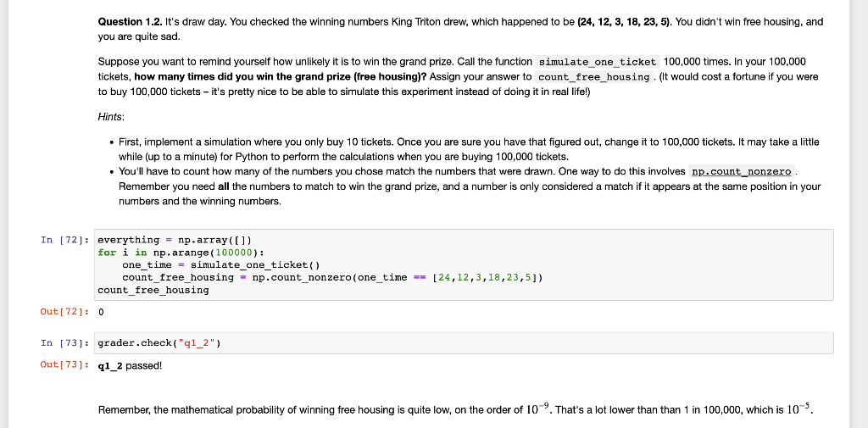Click the bold question 'how many times did you win'
The width and height of the screenshot is (868, 428).
click(x=281, y=76)
